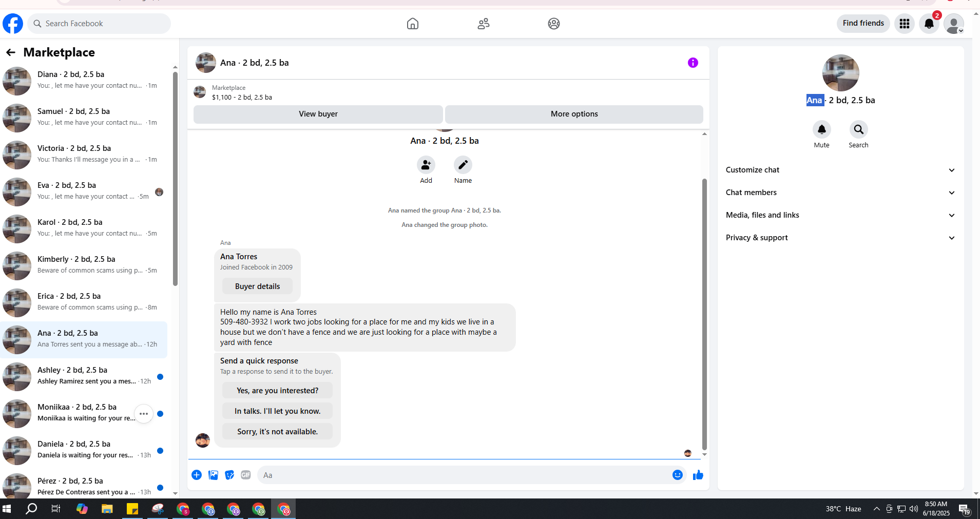Focus the Search Facebook field
The width and height of the screenshot is (980, 519).
[x=99, y=24]
